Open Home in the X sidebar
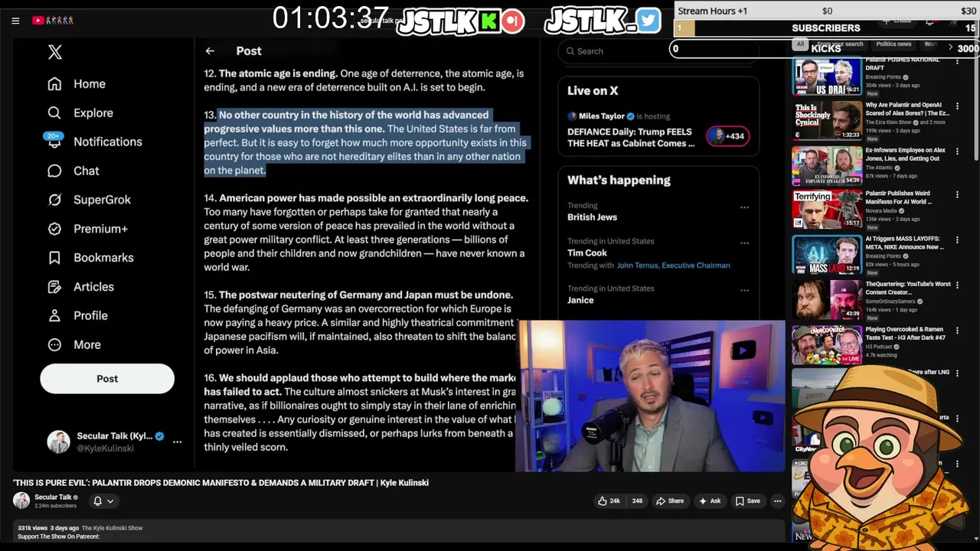This screenshot has height=551, width=980. coord(77,84)
